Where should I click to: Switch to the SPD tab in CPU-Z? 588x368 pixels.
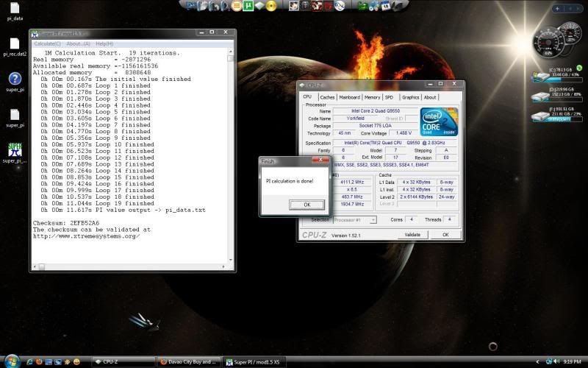pos(389,97)
